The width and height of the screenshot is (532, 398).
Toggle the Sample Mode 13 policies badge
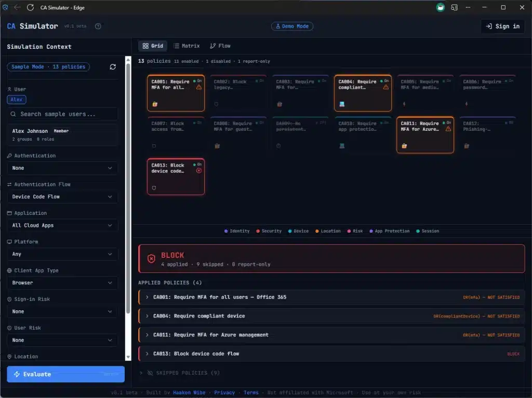[x=48, y=67]
